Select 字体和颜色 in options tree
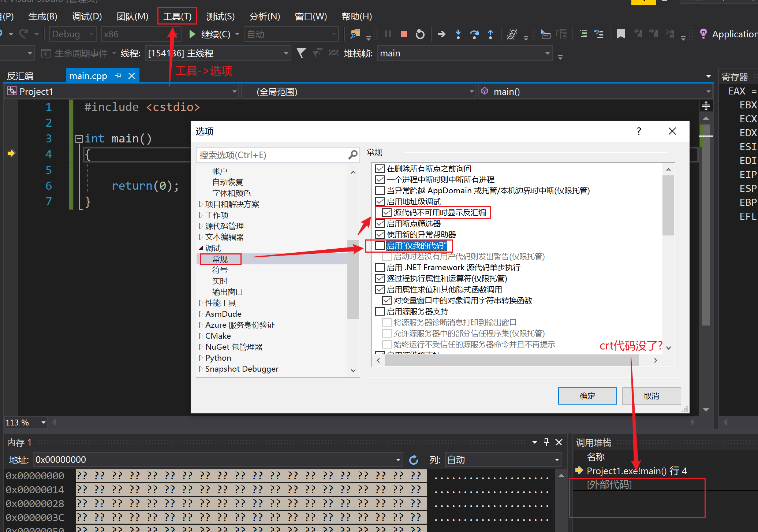 click(x=231, y=193)
